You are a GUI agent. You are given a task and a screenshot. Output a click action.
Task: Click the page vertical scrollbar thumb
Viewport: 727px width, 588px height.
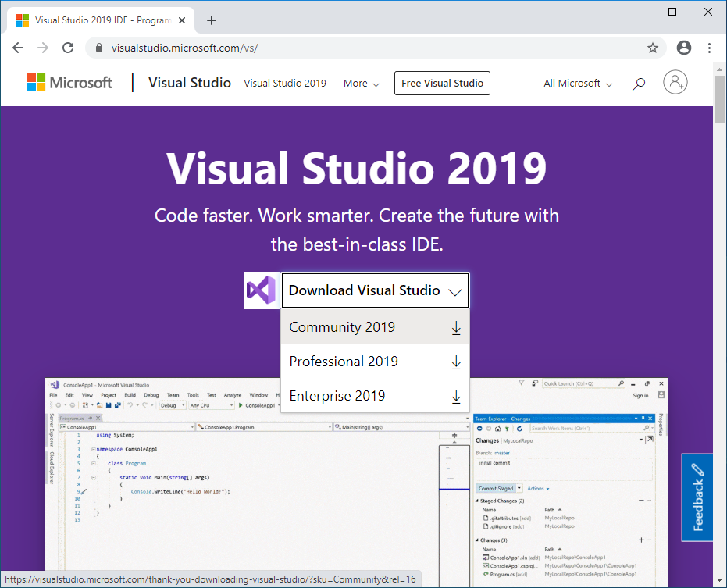719,98
